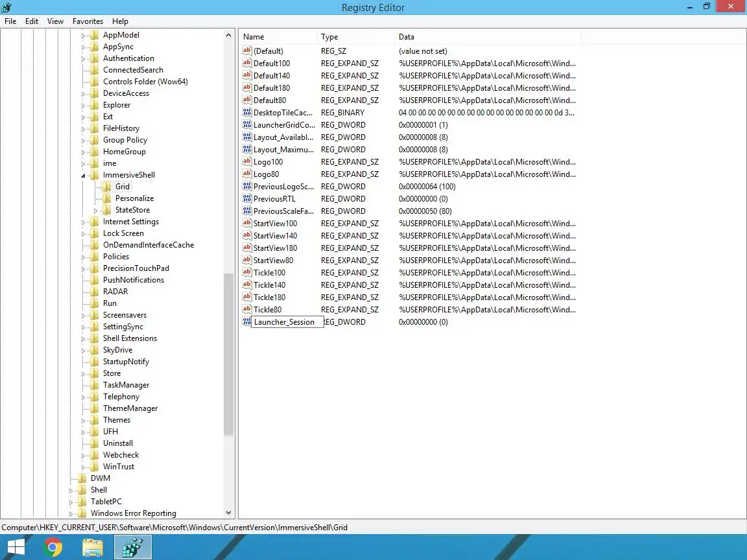Click the string icon beside Default100

[x=247, y=63]
